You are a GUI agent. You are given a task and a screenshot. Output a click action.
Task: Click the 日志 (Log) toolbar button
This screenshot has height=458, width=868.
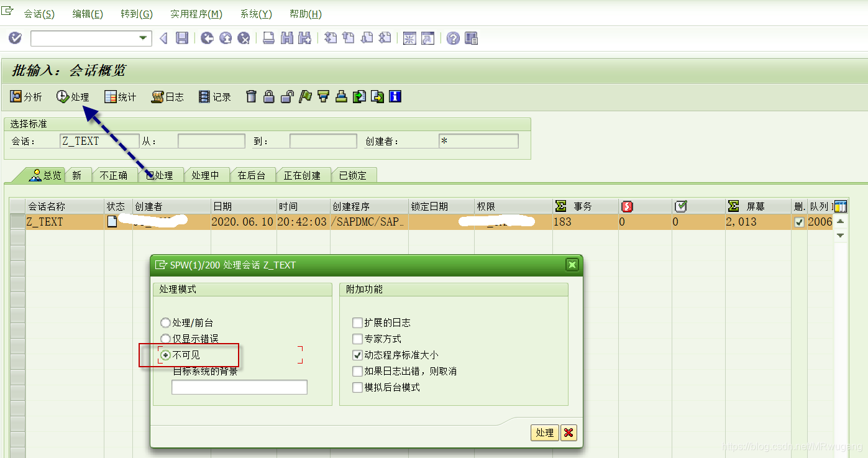click(x=168, y=96)
